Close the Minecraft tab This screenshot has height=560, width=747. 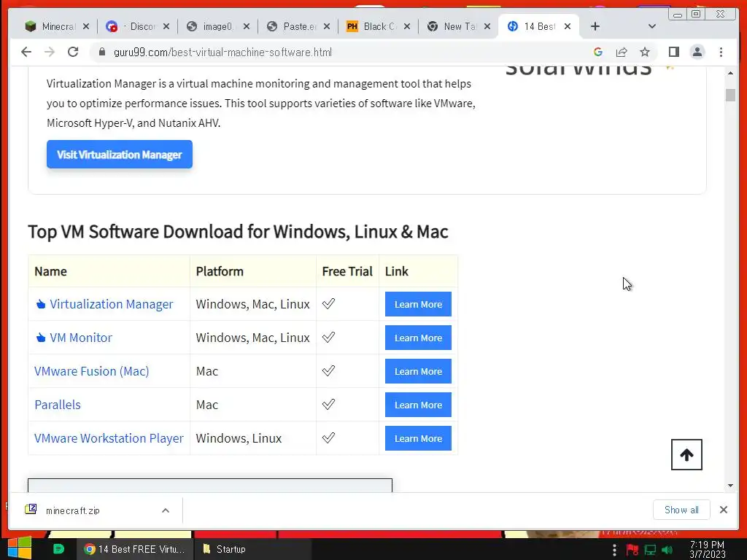coord(86,27)
